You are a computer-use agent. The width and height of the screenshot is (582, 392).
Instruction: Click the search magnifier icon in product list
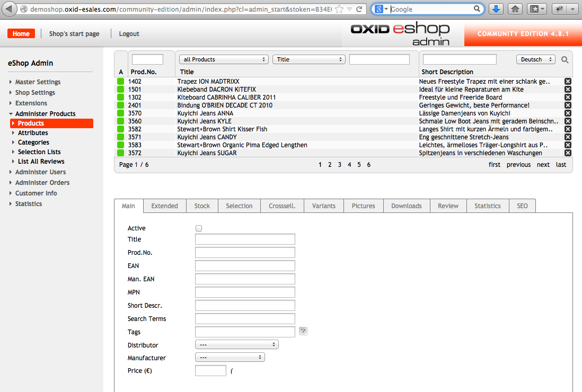[x=565, y=60]
